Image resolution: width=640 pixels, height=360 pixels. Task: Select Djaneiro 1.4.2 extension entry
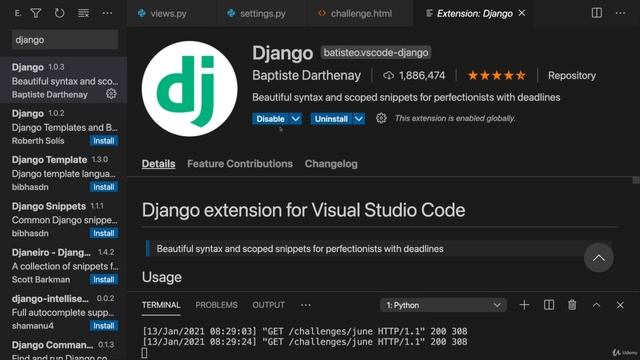(x=63, y=265)
